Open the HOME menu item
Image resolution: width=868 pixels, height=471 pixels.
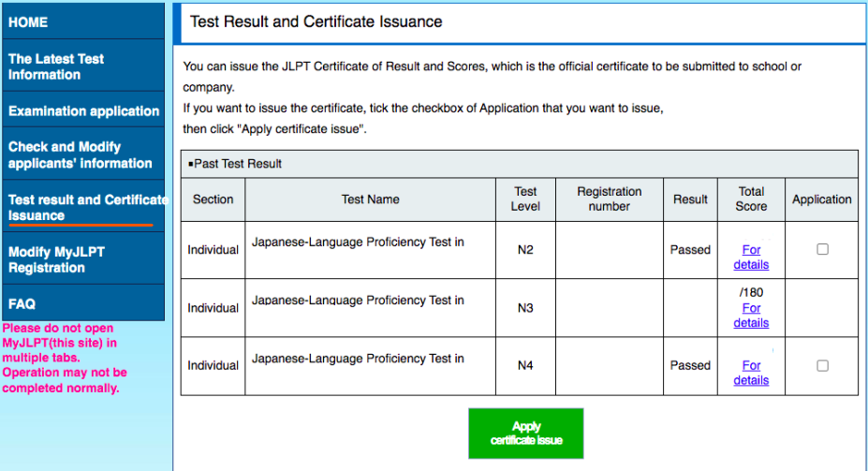[28, 22]
